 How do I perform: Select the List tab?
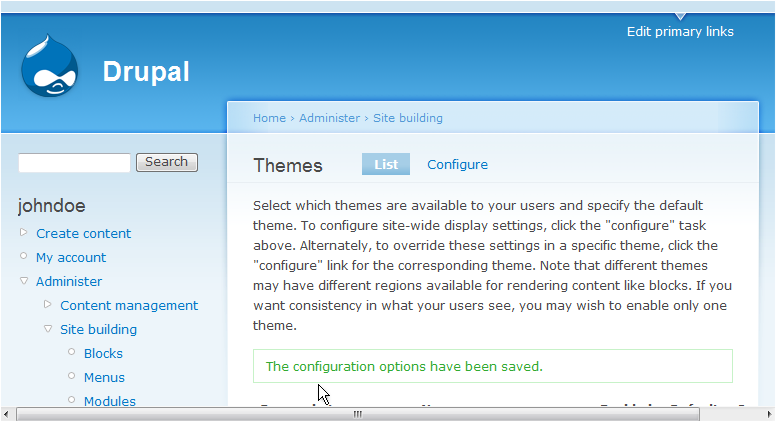coord(386,164)
